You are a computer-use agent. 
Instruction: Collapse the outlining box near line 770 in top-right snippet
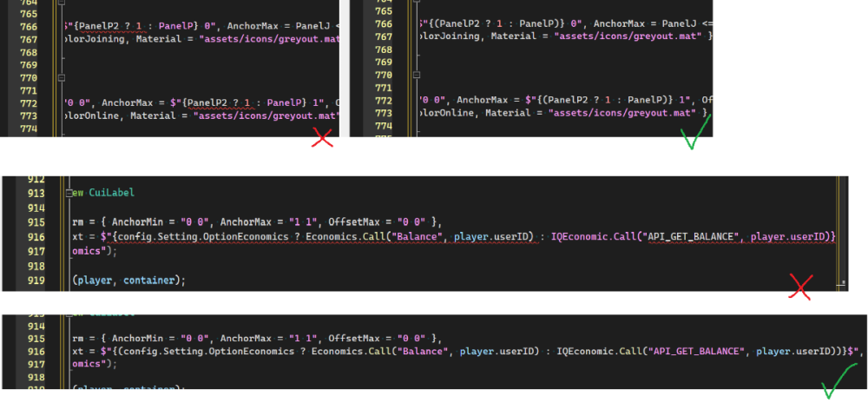pyautogui.click(x=417, y=76)
